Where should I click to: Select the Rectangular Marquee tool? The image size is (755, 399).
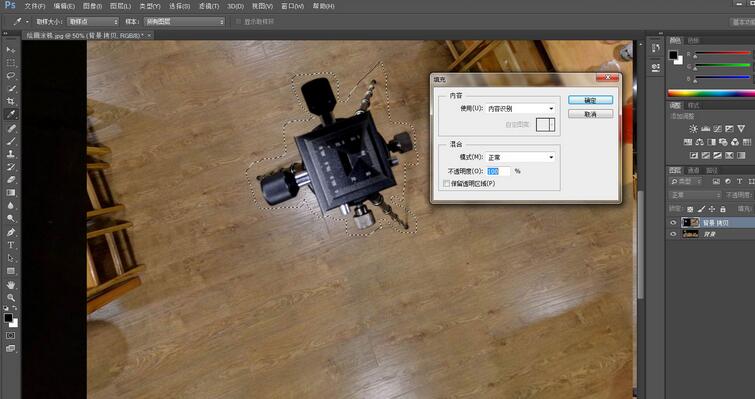tap(11, 63)
